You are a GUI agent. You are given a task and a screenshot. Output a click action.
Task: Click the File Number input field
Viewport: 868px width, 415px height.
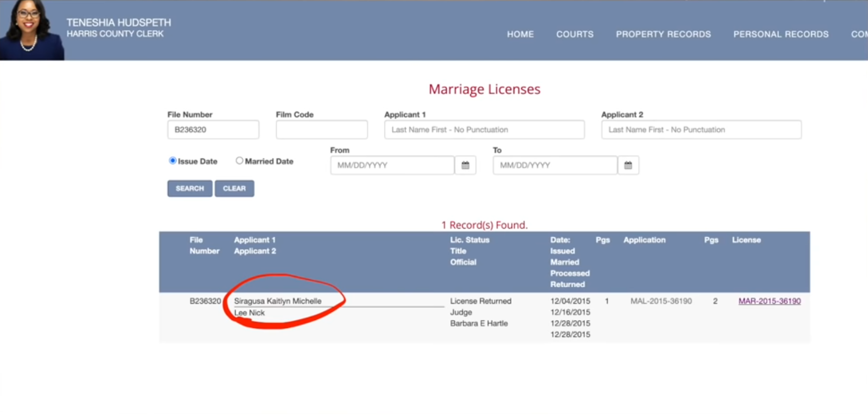(213, 129)
